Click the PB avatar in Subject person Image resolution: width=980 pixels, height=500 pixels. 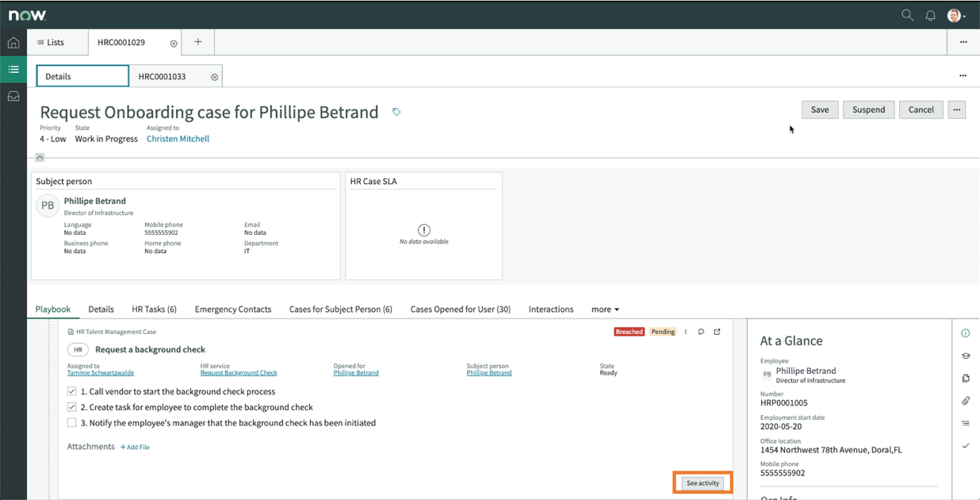[48, 206]
